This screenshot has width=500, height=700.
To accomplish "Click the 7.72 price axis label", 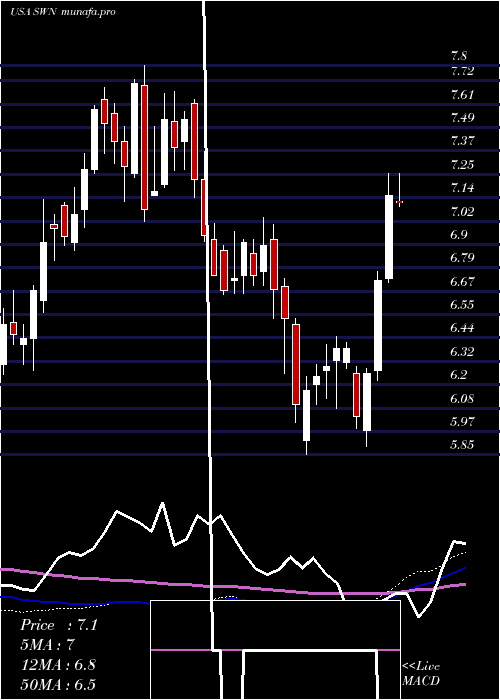I will point(462,71).
